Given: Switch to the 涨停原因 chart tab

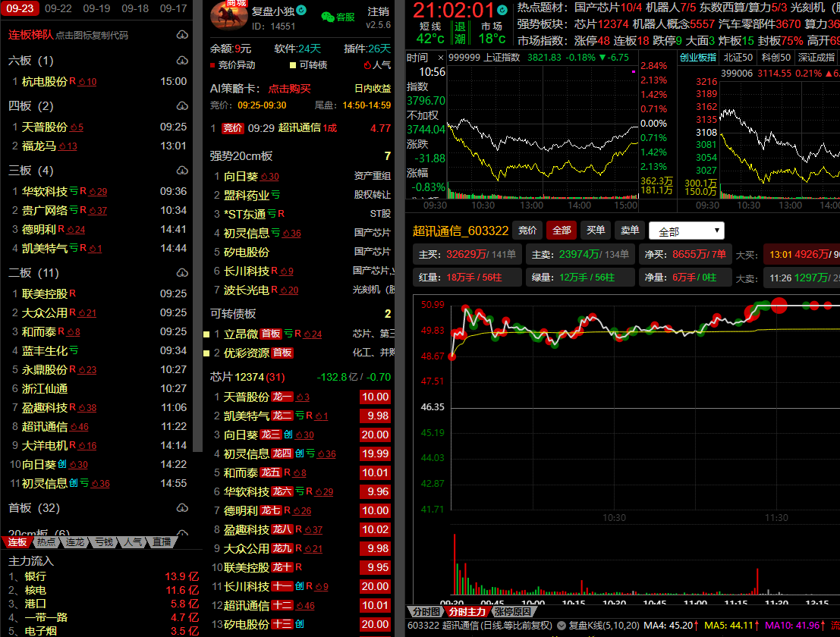Looking at the screenshot, I should tap(512, 611).
